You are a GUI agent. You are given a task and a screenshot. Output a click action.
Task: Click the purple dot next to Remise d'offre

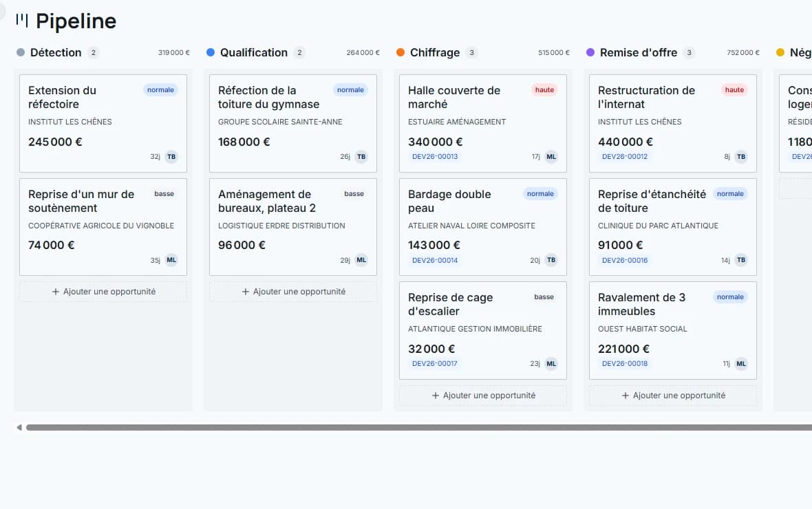tap(590, 52)
